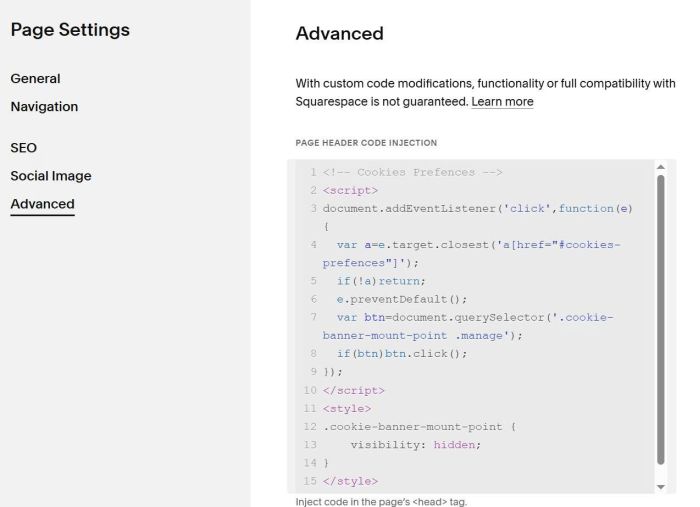700x507 pixels.
Task: Open the General settings section
Action: [35, 79]
